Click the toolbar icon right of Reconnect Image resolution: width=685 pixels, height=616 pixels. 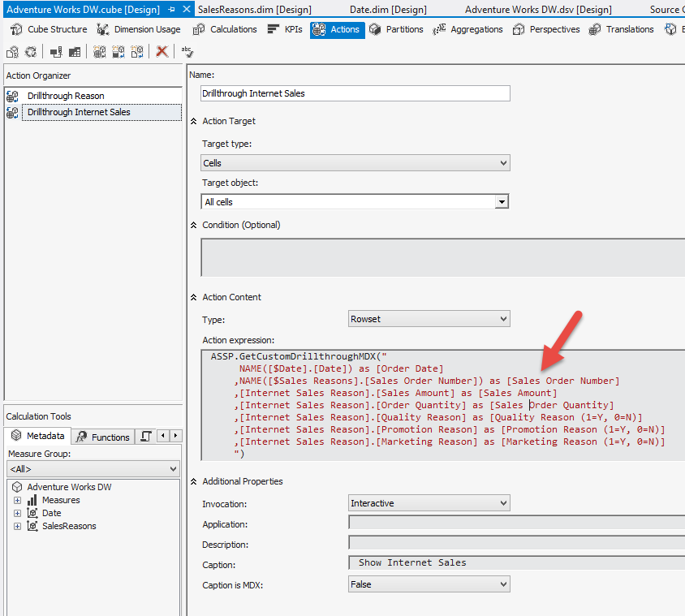click(56, 52)
